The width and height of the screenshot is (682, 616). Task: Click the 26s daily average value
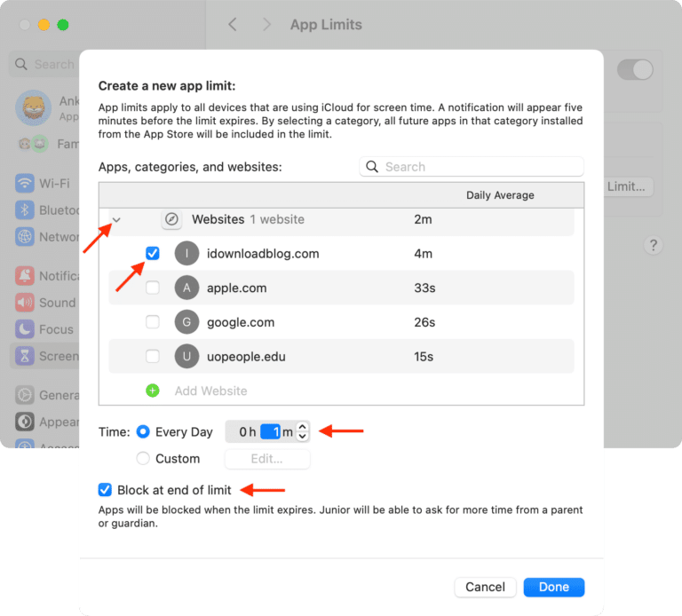pyautogui.click(x=424, y=322)
